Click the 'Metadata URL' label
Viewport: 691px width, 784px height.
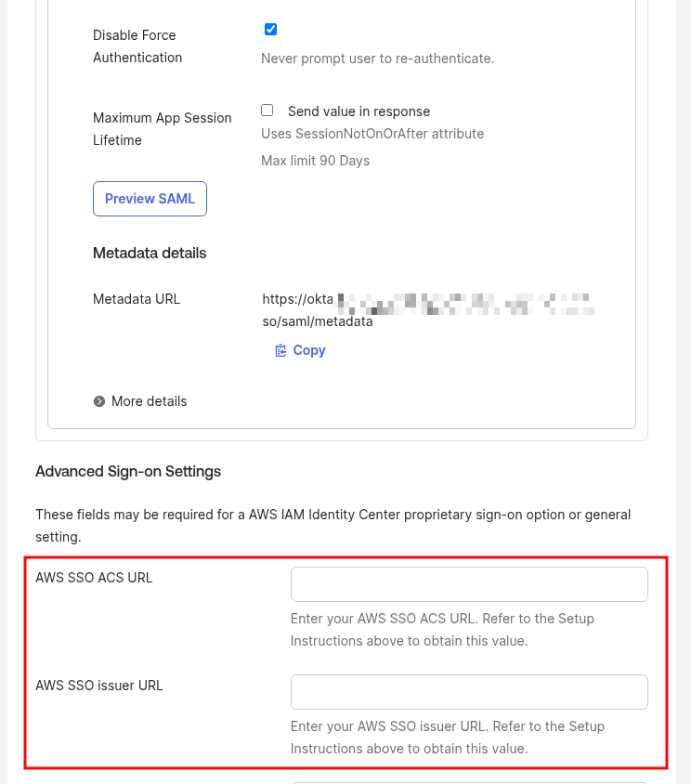click(x=137, y=299)
